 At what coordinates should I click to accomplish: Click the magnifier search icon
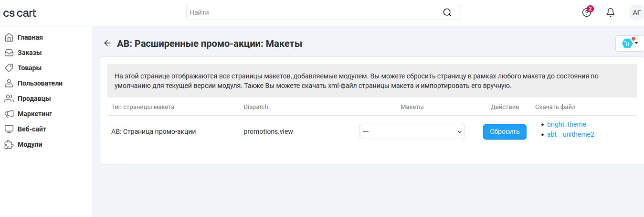click(447, 12)
